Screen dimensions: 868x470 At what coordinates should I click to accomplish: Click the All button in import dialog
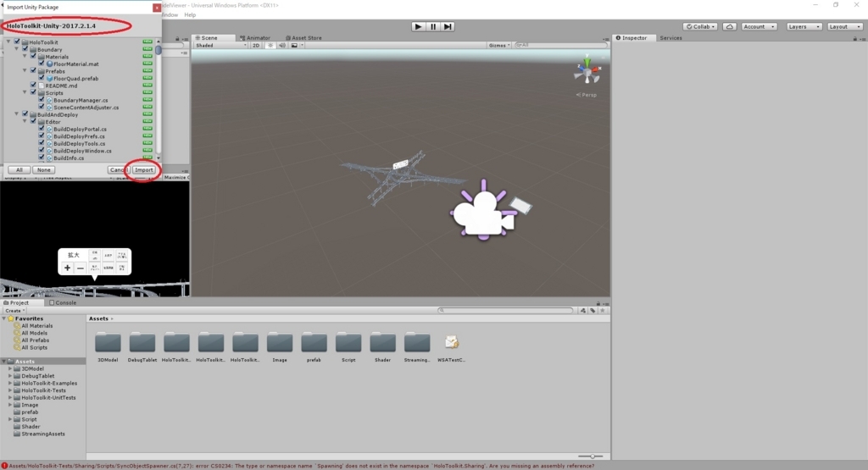[x=19, y=169]
